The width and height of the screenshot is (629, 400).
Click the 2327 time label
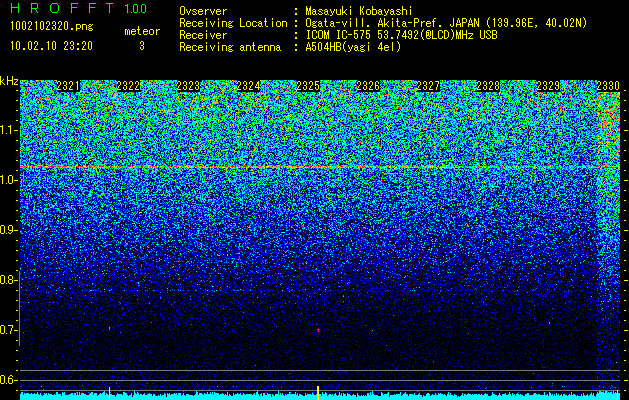pos(428,86)
